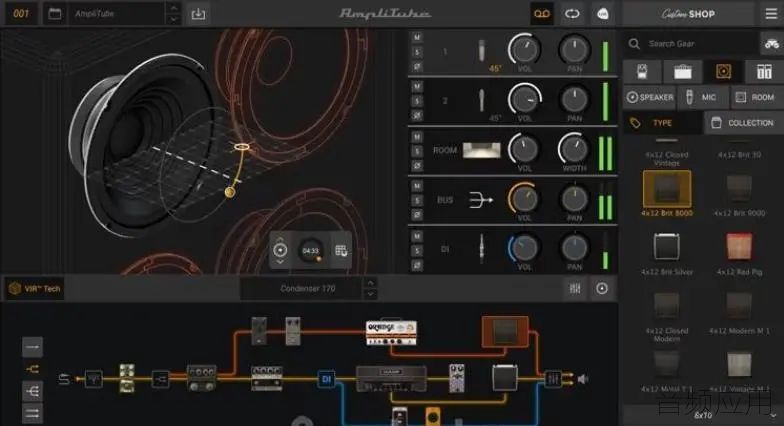
Task: Select previous mic with Condenser 170 up arrow
Action: [370, 283]
